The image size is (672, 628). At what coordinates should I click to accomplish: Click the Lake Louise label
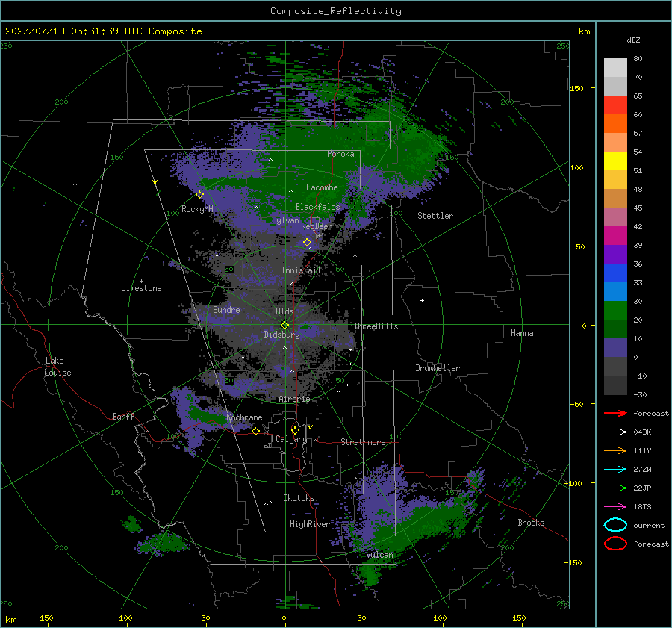pyautogui.click(x=57, y=367)
